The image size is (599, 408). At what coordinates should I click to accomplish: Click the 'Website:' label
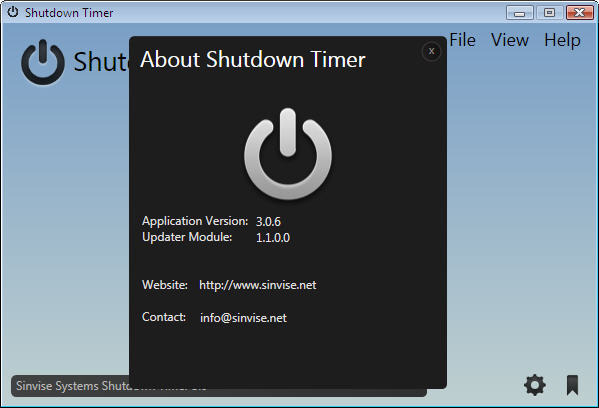(165, 285)
